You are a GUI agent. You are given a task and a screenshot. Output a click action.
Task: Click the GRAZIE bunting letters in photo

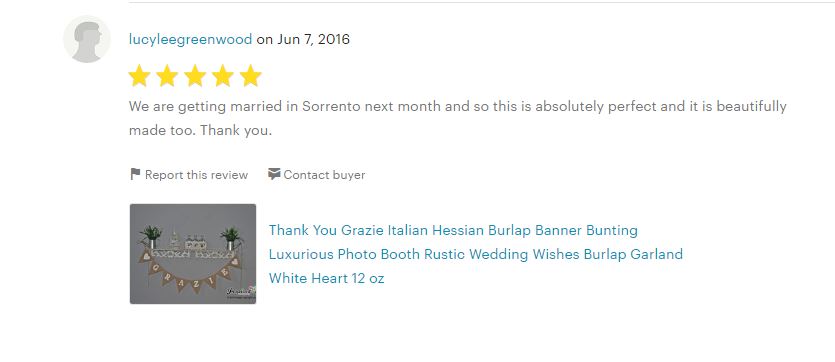pos(192,275)
